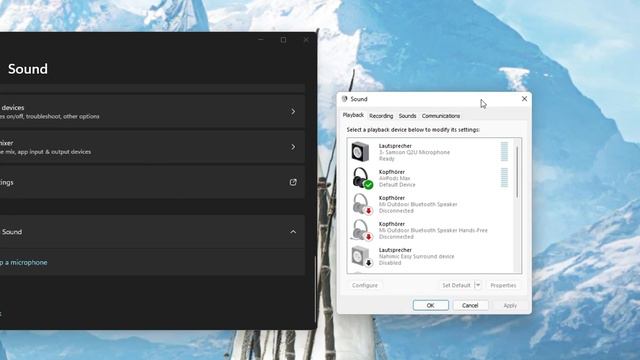Click Cancel in the Sound dialog
The image size is (640, 360).
click(x=470, y=305)
